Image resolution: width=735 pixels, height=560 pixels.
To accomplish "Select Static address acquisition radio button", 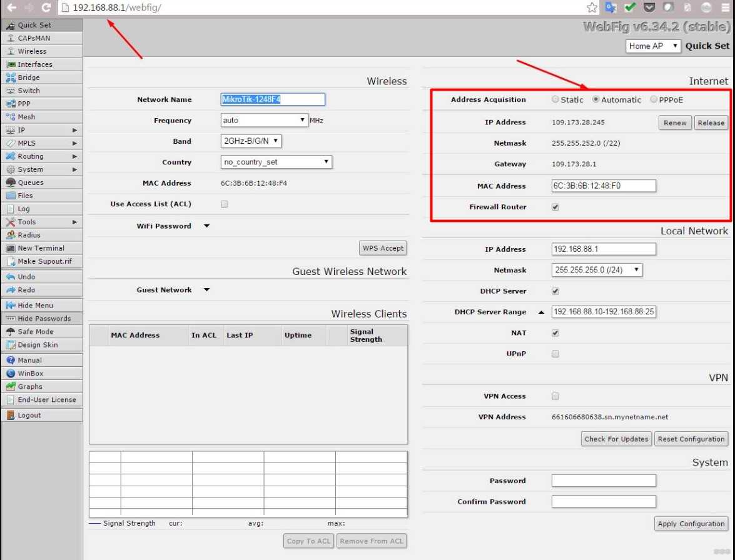I will click(555, 99).
